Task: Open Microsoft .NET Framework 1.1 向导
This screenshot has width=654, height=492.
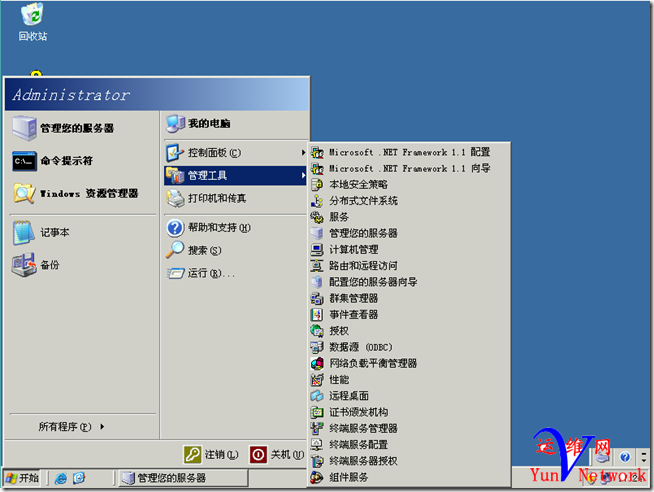Action: point(410,168)
